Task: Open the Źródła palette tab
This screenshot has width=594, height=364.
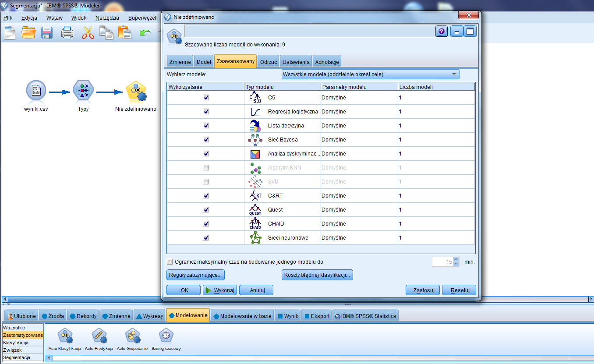Action: click(53, 316)
